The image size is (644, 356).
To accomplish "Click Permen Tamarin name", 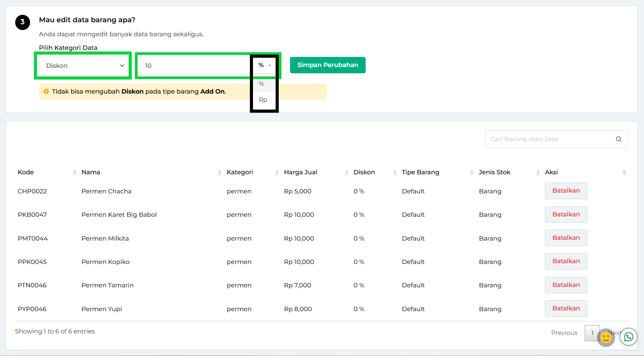I will coord(108,285).
